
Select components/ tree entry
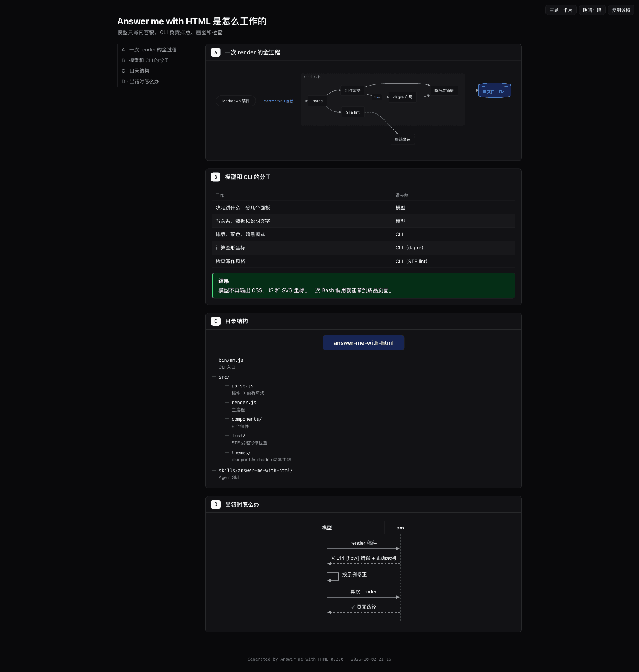click(x=246, y=419)
